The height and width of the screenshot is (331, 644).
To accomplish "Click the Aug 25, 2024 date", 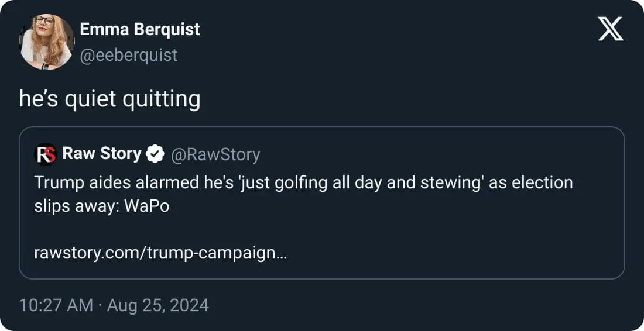I will click(158, 305).
